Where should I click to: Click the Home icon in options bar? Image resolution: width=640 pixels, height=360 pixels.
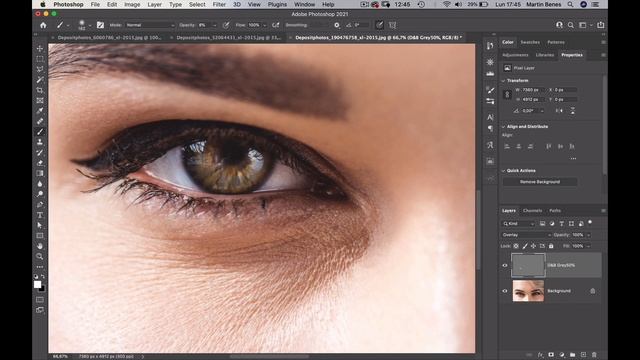[43, 25]
